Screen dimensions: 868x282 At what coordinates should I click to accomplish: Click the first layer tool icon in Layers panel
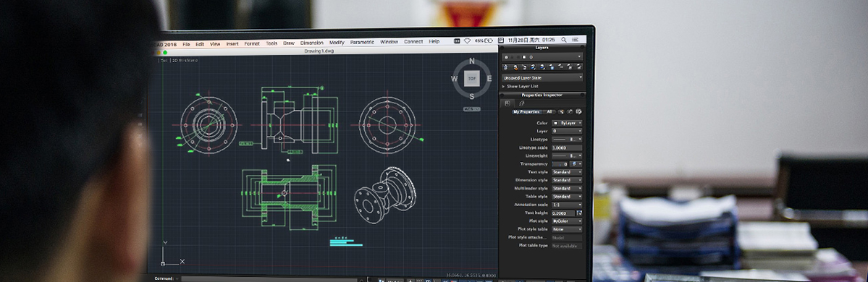[505, 67]
